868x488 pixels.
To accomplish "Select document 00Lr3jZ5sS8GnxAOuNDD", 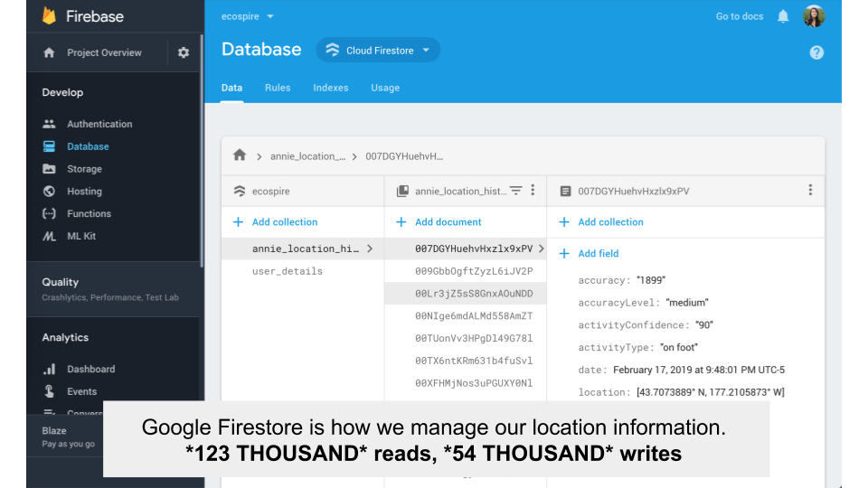I will pyautogui.click(x=465, y=293).
